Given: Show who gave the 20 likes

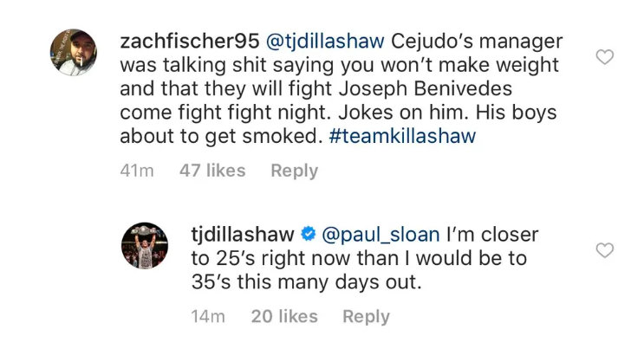Looking at the screenshot, I should (x=284, y=317).
